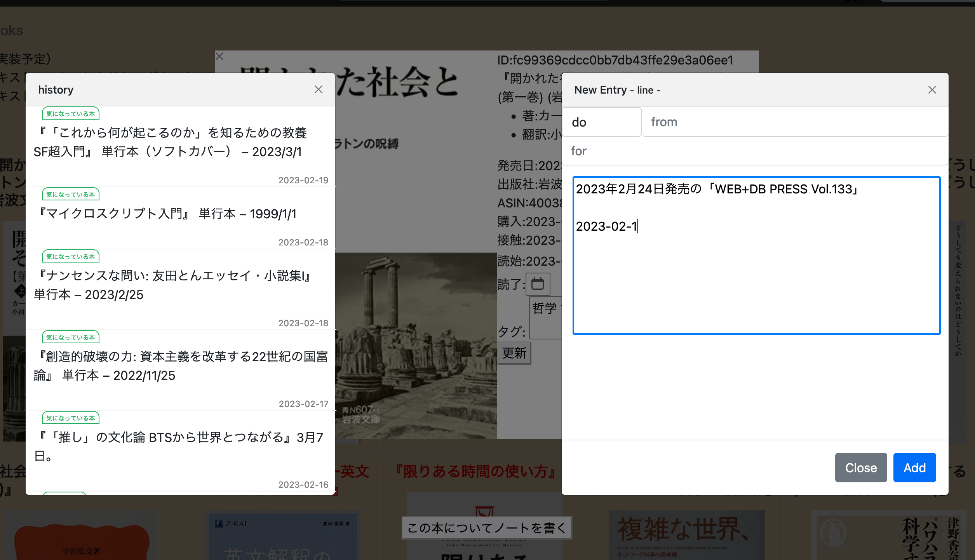Screen dimensions: 975x560
Task: Close the New Entry dialog with the X
Action: click(932, 89)
